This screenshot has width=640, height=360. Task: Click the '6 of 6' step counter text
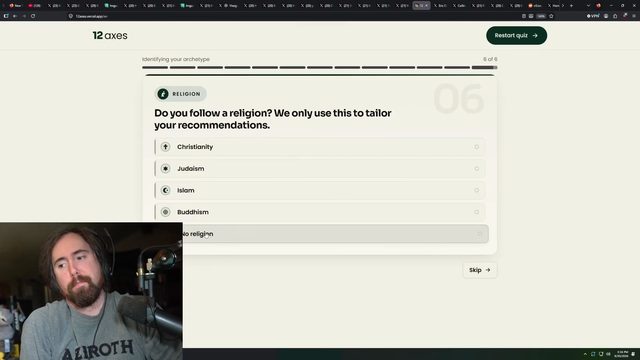point(490,59)
